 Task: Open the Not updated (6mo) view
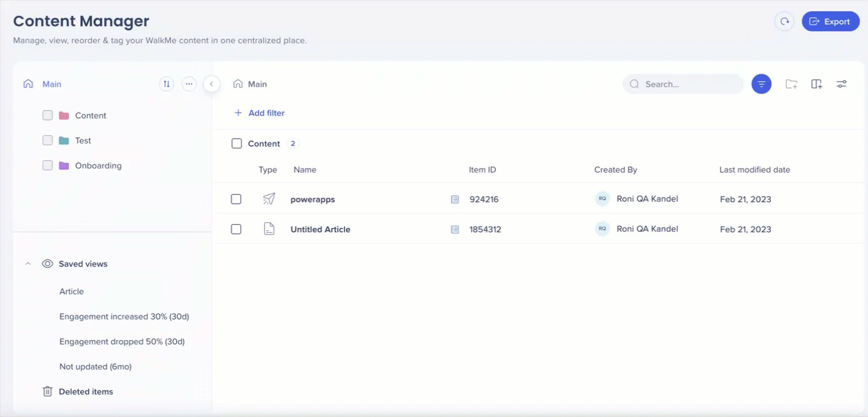click(x=95, y=366)
